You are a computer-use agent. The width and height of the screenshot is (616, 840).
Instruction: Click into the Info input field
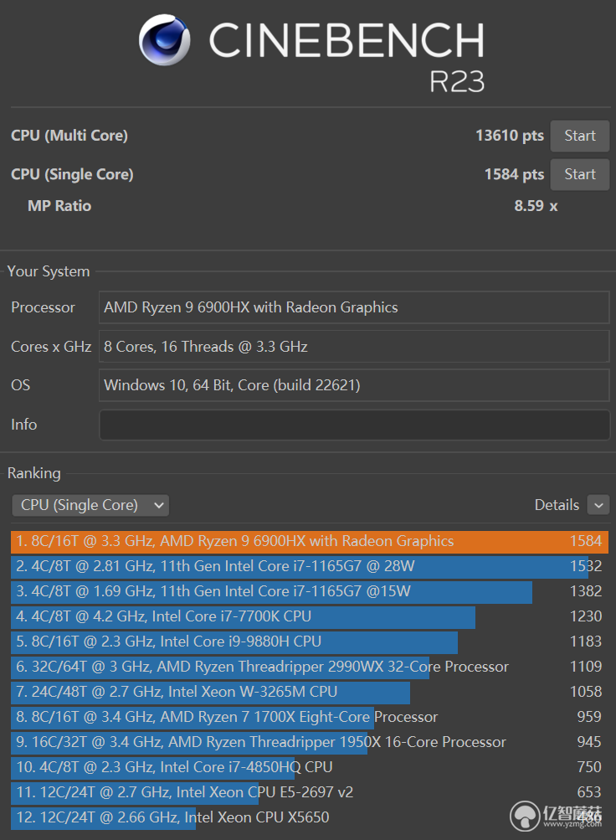pos(354,425)
